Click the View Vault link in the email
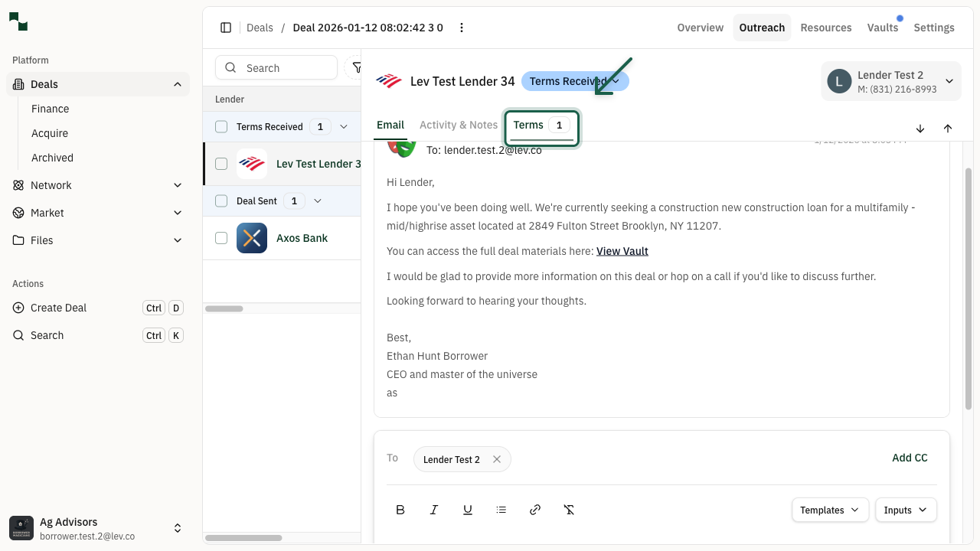Screen dimensions: 980x551 click(x=622, y=250)
